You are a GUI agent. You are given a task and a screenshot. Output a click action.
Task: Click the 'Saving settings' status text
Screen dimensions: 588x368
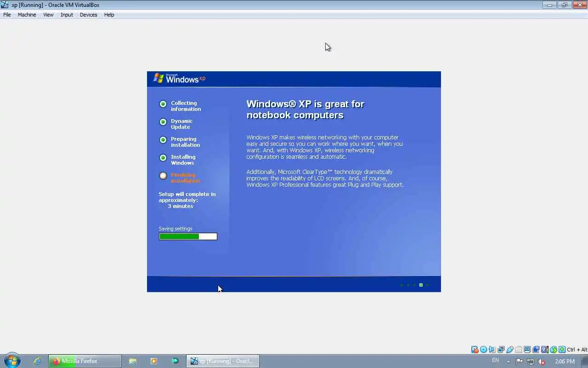pos(175,229)
